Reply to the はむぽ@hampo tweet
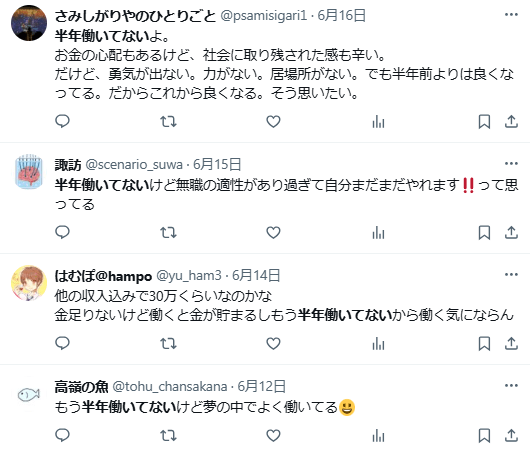This screenshot has height=452, width=530. coord(62,343)
